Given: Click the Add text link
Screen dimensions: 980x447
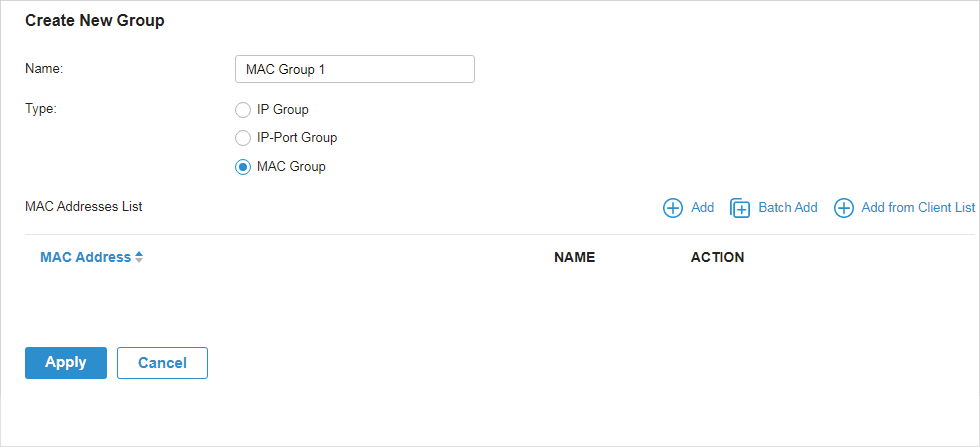Looking at the screenshot, I should [702, 208].
